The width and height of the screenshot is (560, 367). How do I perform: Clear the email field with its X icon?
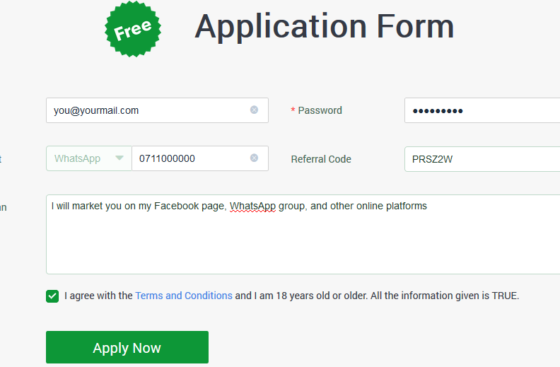point(254,110)
